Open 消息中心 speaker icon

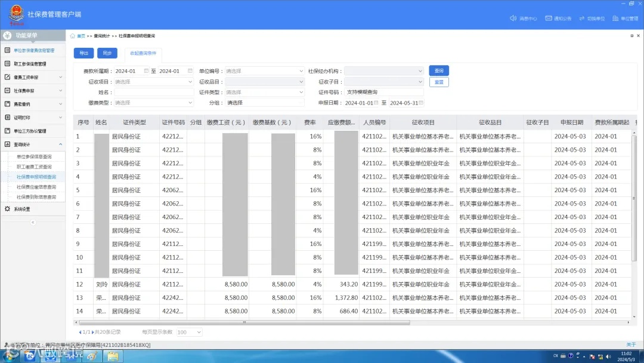[513, 18]
